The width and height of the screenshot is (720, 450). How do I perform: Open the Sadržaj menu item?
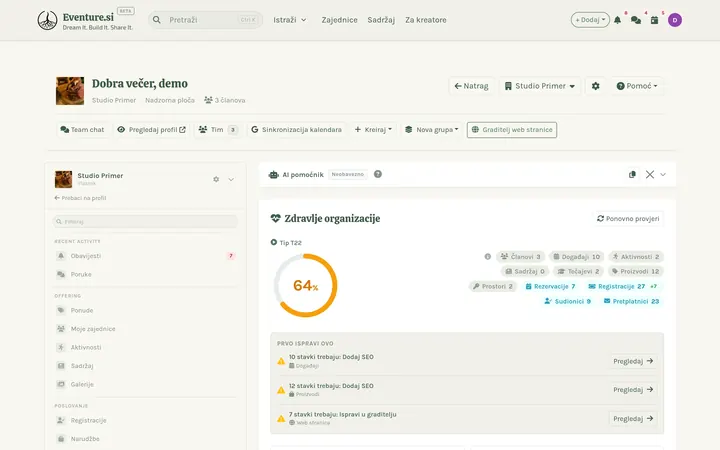coord(381,20)
